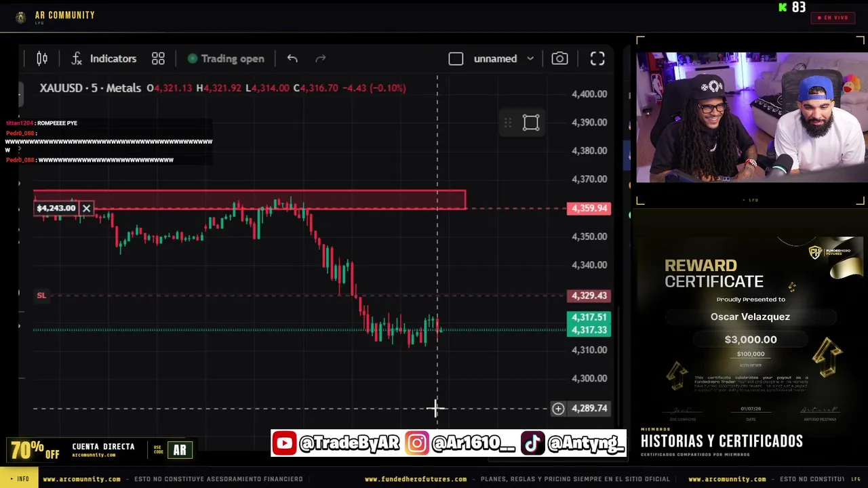Click the name Oscar Velazquez on the certificate
This screenshot has height=488, width=868.
(750, 317)
